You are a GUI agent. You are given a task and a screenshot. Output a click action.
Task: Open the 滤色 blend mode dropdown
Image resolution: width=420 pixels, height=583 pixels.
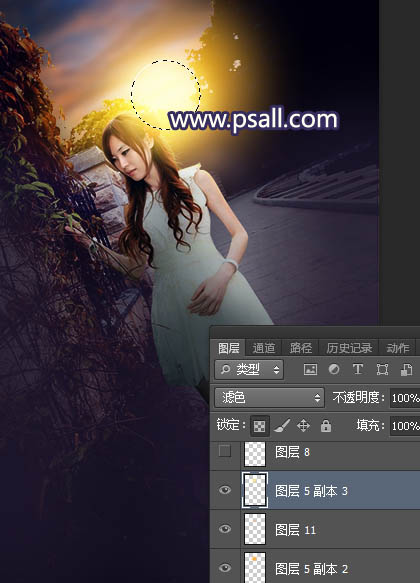[269, 397]
